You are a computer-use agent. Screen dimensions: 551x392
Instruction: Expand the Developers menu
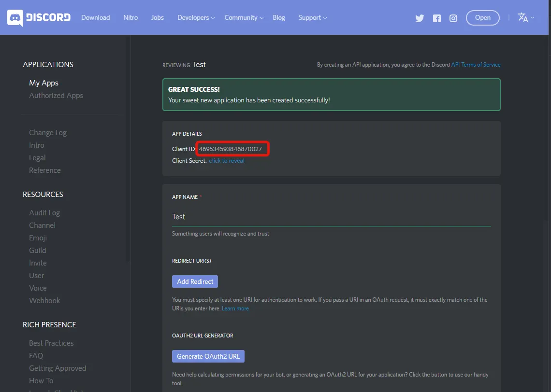point(196,17)
